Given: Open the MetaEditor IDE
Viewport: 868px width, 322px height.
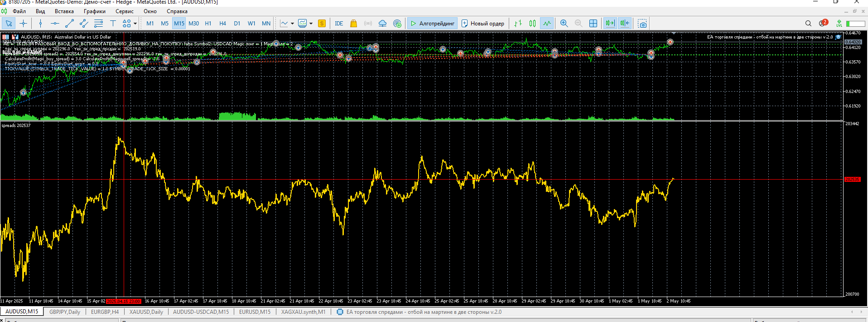Looking at the screenshot, I should coord(339,24).
